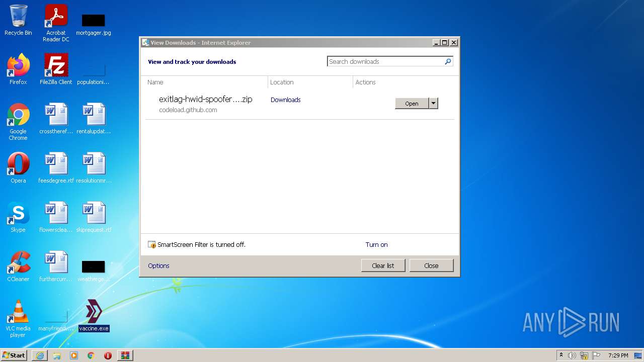Viewport: 644px width, 362px height.
Task: Select the weatherge desktop file
Action: 94,270
